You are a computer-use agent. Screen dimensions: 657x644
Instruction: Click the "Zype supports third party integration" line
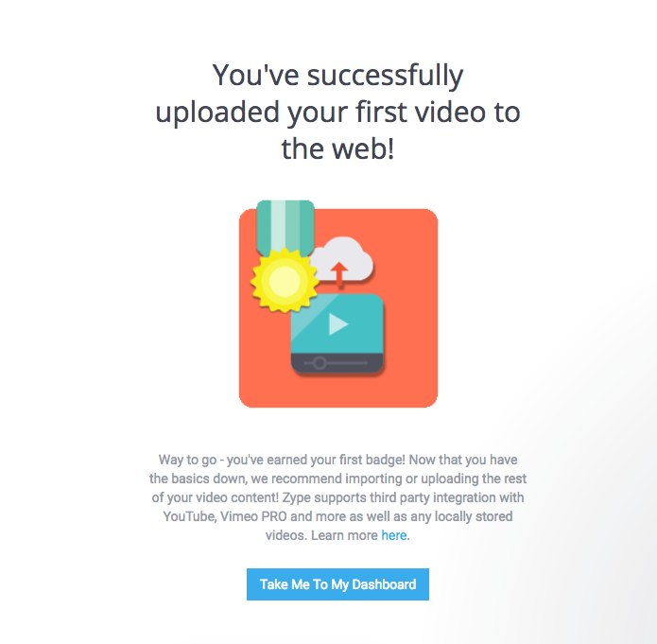point(337,497)
